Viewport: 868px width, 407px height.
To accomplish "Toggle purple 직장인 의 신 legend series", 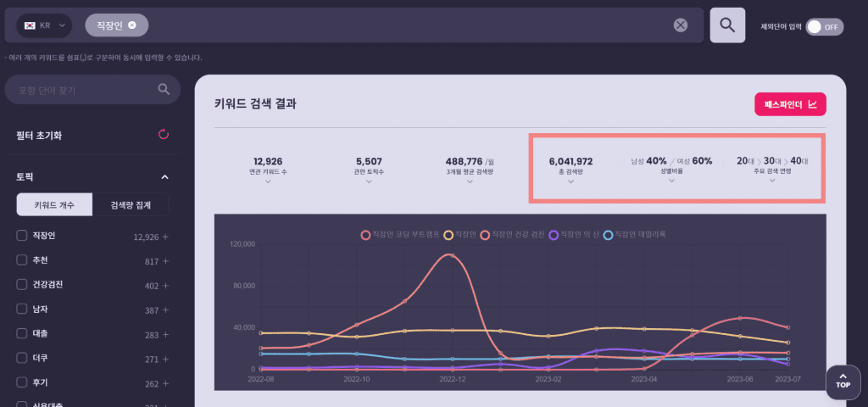I will (x=574, y=235).
